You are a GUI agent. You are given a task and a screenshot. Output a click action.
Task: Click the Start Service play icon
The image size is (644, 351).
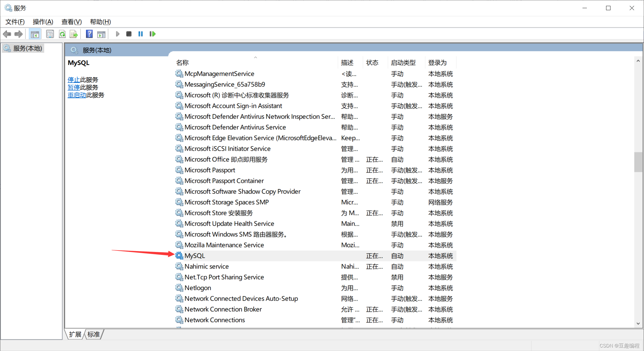117,34
